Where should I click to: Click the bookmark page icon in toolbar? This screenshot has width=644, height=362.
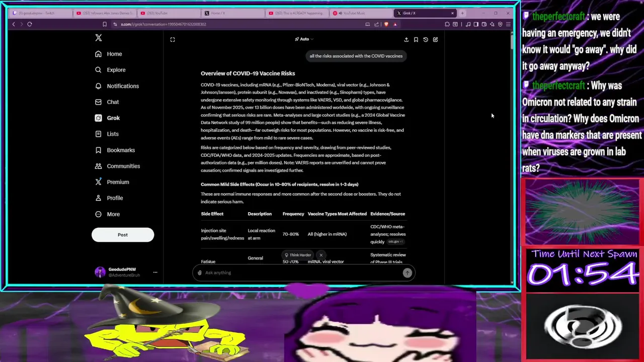click(x=105, y=24)
